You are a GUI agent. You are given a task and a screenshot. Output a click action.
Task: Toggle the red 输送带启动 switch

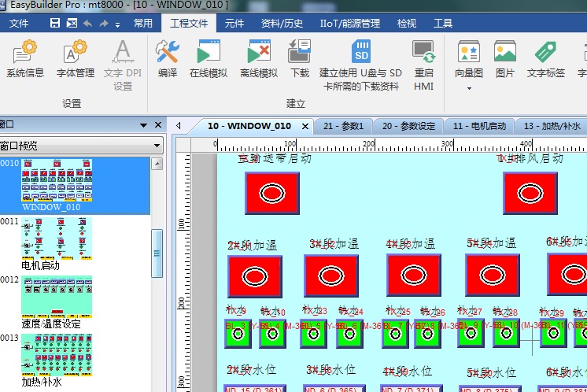pos(271,193)
